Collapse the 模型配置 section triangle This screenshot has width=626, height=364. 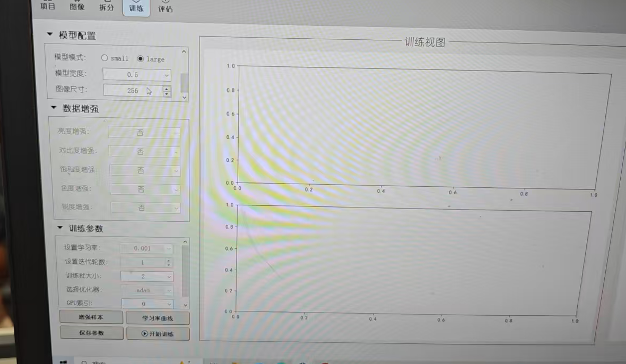pyautogui.click(x=50, y=35)
